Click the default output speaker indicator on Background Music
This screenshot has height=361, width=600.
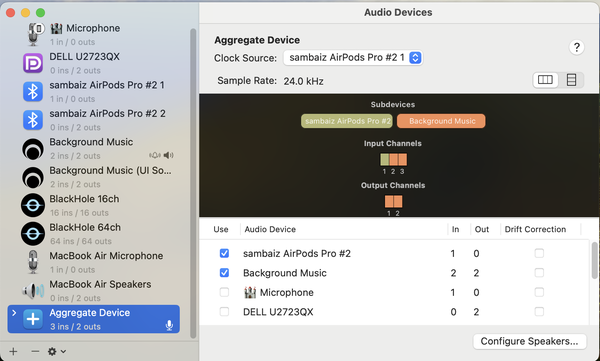click(x=169, y=155)
